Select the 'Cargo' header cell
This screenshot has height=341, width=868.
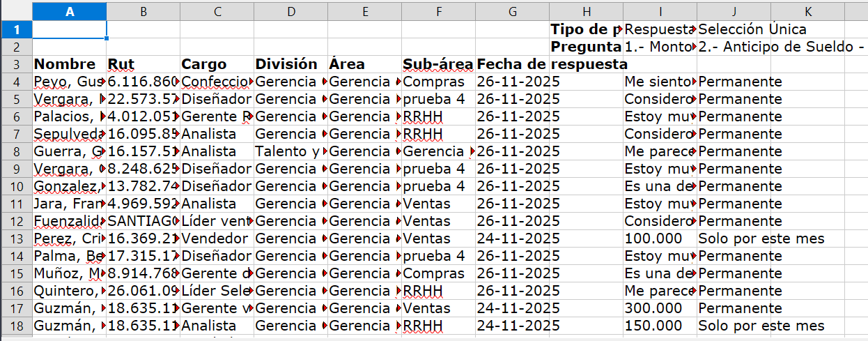pos(216,64)
